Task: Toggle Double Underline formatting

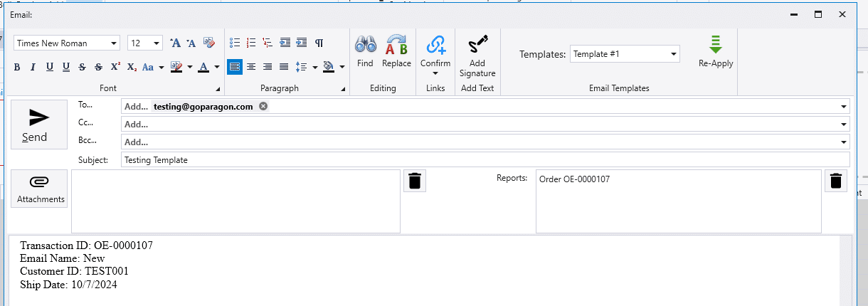Action: [x=66, y=67]
